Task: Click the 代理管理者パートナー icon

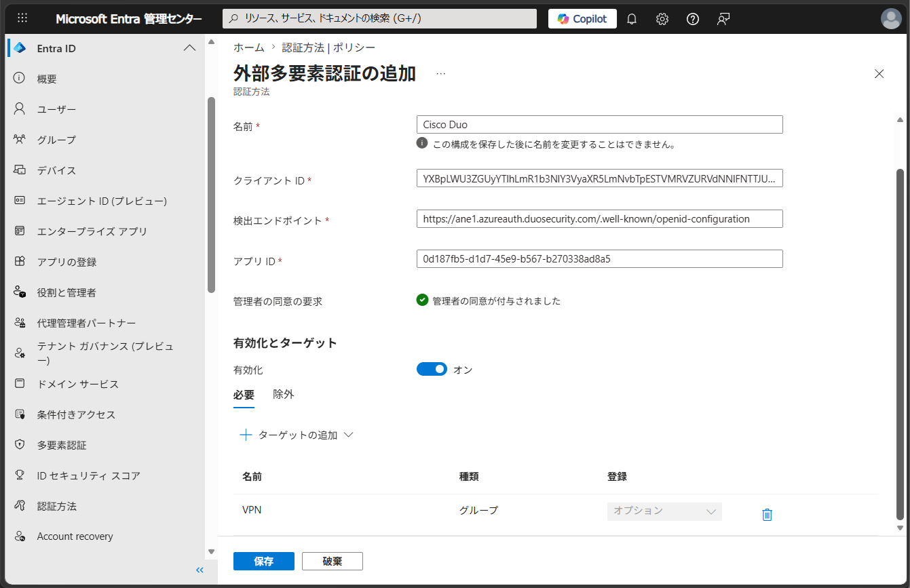Action: [x=20, y=323]
